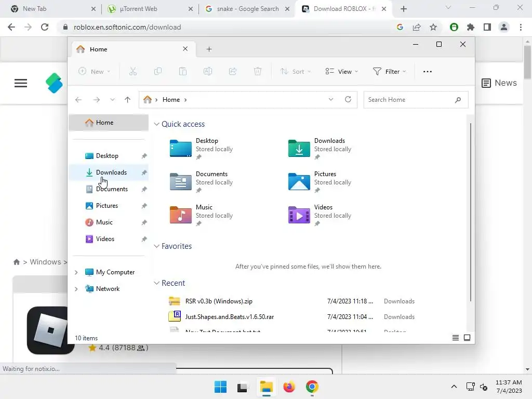Screen dimensions: 532x399
Task: Go up one folder level arrow
Action: (x=128, y=100)
